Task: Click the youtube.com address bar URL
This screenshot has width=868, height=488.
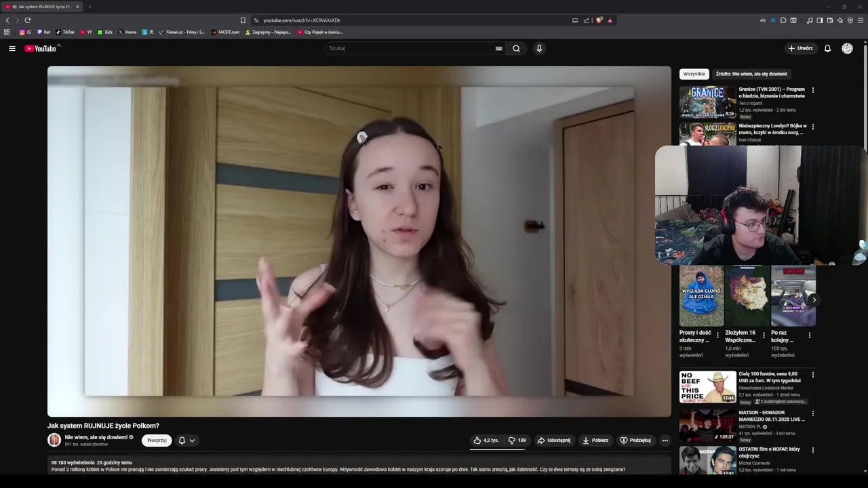Action: [302, 20]
